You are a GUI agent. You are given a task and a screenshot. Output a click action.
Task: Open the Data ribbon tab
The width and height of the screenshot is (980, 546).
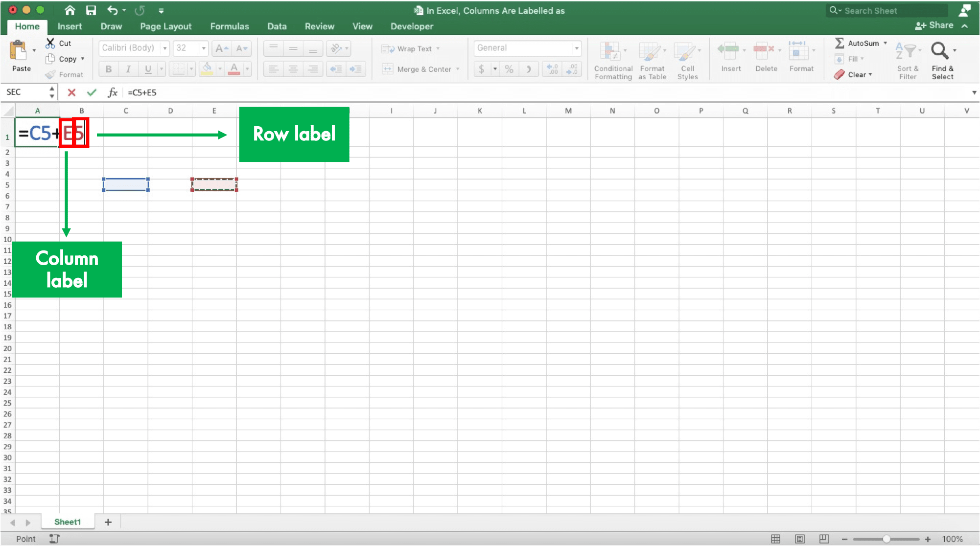click(277, 26)
